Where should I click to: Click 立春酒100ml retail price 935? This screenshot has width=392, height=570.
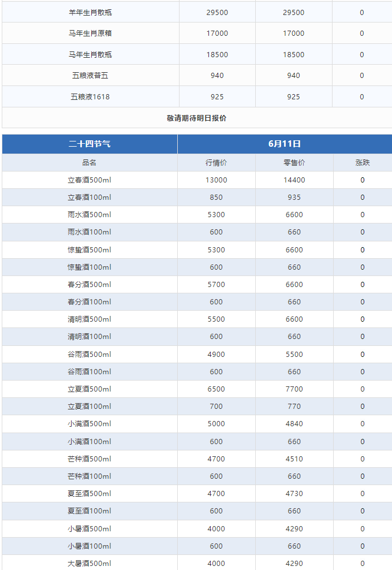(x=294, y=198)
